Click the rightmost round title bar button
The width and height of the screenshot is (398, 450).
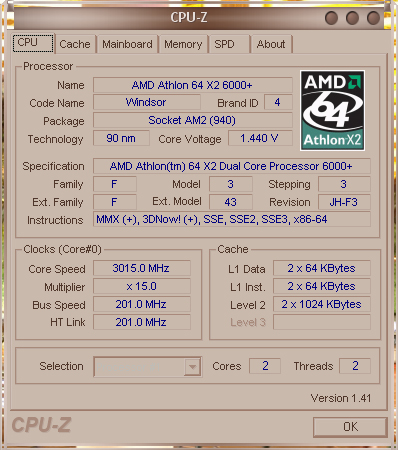point(373,18)
